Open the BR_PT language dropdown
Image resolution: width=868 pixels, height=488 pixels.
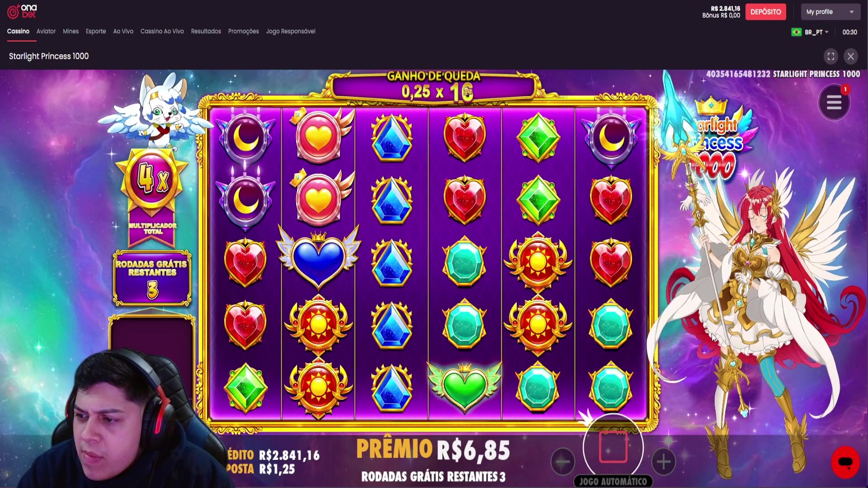pos(816,32)
